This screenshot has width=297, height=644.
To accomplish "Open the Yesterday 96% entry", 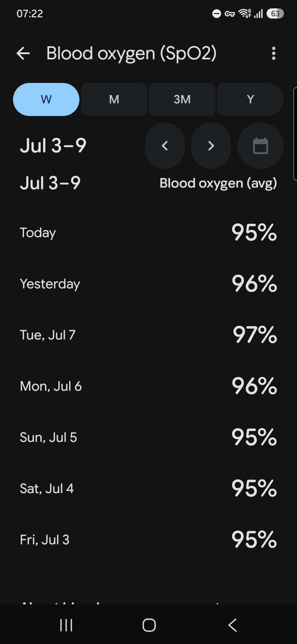I will [x=148, y=283].
